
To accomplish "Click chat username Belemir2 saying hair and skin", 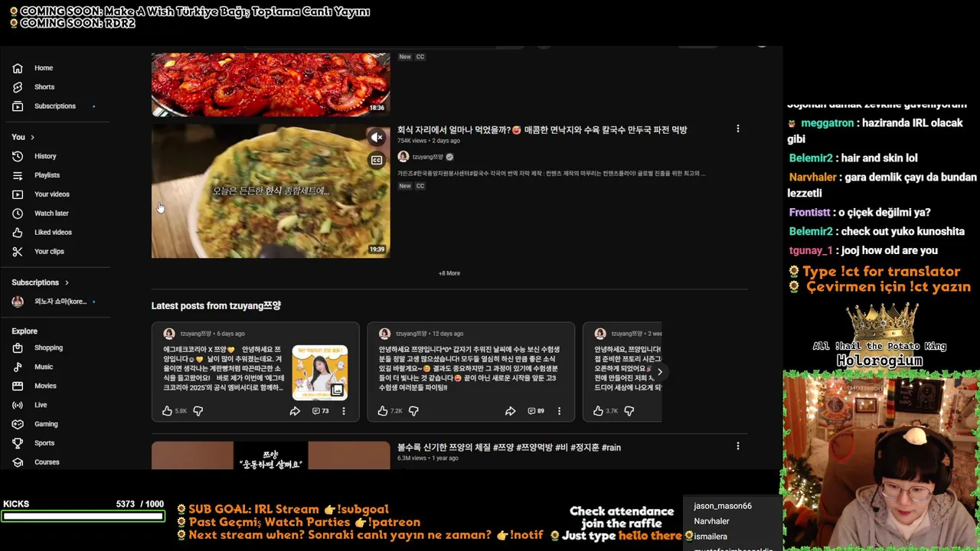I will 811,158.
